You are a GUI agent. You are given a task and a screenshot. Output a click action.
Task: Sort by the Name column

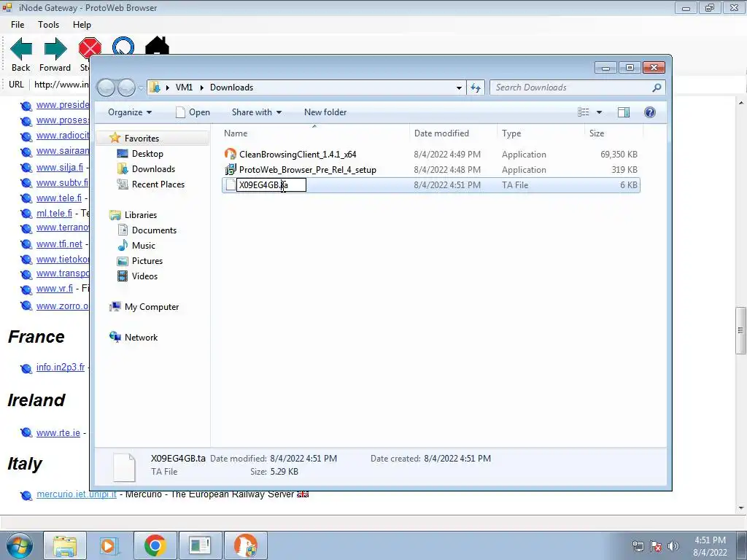314,133
